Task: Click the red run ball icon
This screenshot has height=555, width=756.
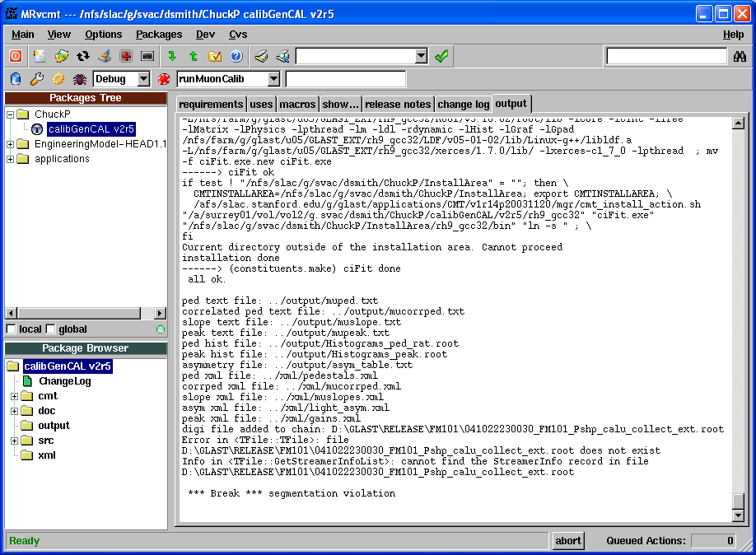Action: [x=164, y=78]
